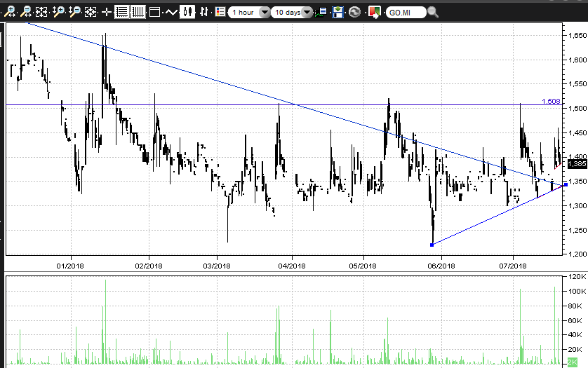Switch to line chart style

pyautogui.click(x=171, y=12)
